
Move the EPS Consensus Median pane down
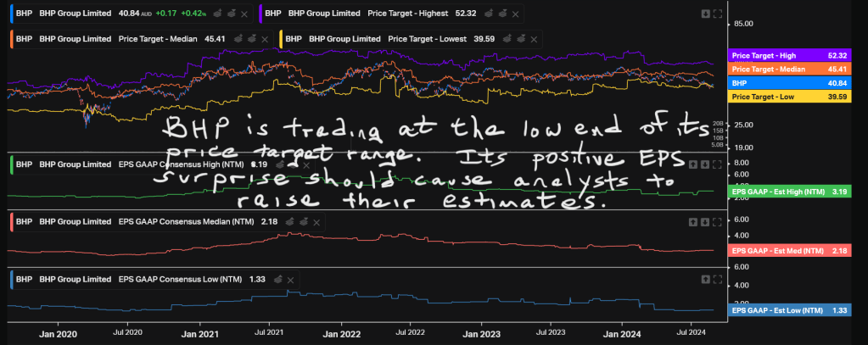click(706, 221)
